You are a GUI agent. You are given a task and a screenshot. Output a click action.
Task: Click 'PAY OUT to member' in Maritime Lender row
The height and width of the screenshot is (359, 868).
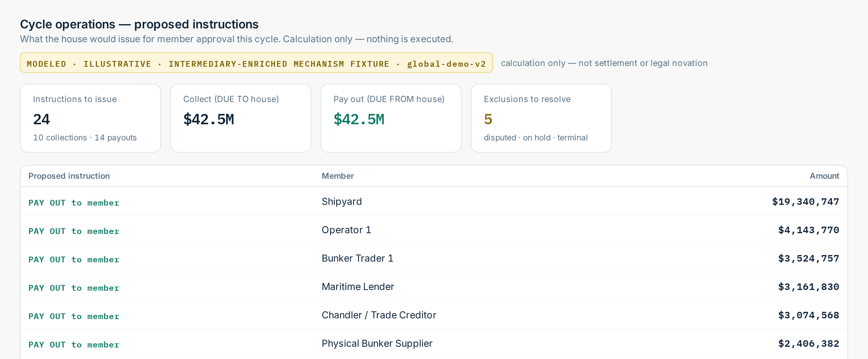point(74,288)
